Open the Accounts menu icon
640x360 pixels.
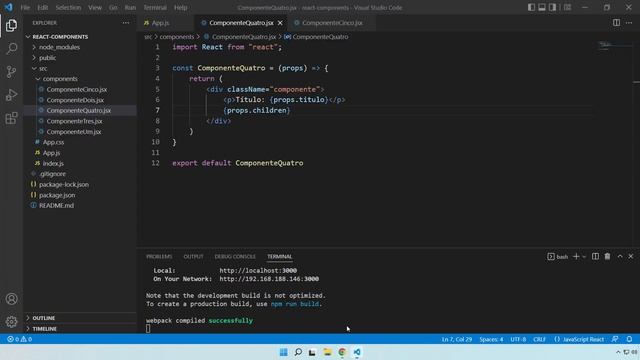pos(11,299)
